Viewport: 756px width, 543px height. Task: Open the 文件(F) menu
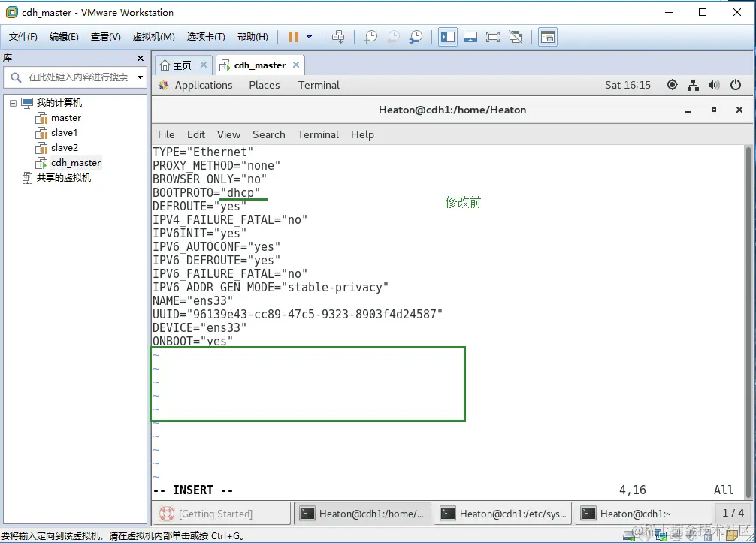click(x=23, y=37)
